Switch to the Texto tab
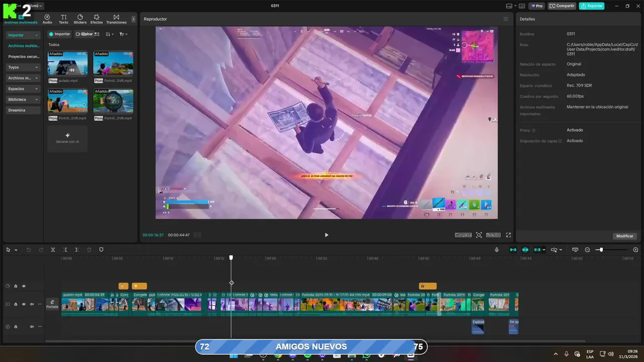This screenshot has width=644, height=362. coord(63,19)
